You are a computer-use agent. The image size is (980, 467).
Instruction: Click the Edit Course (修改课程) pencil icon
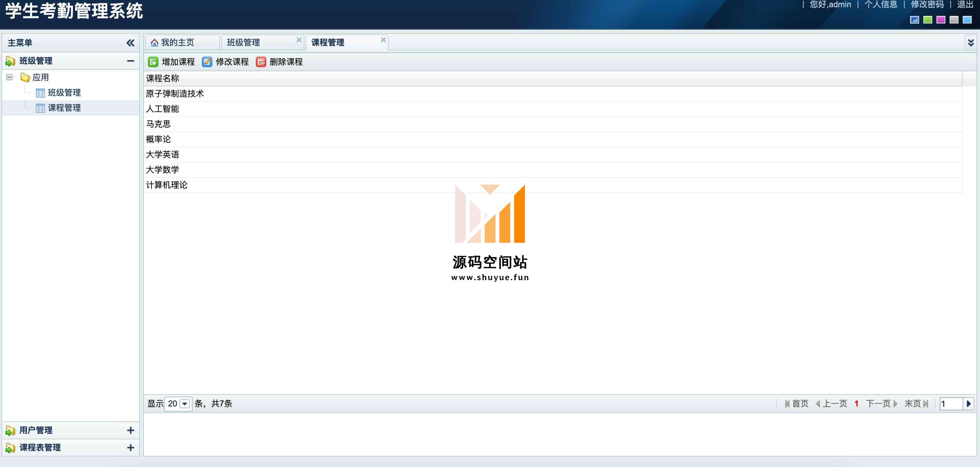pyautogui.click(x=207, y=62)
